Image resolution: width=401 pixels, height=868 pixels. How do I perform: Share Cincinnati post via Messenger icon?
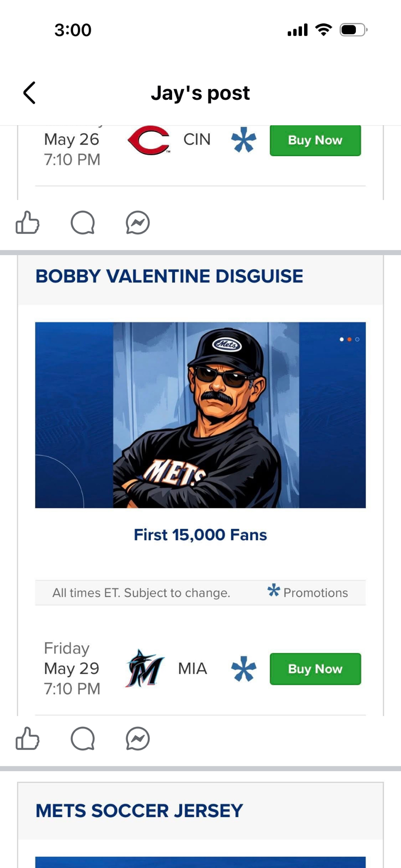pyautogui.click(x=138, y=223)
